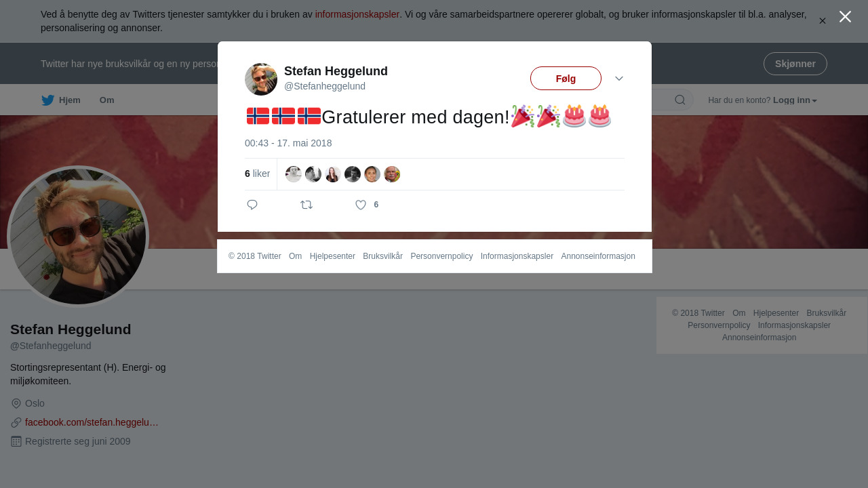The image size is (868, 488).
Task: Open the informasjonskapsler link in the notice
Action: 357,14
